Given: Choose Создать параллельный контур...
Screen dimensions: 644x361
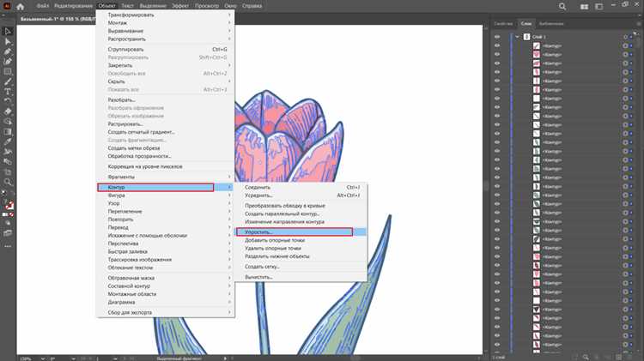Looking at the screenshot, I should 301,214.
